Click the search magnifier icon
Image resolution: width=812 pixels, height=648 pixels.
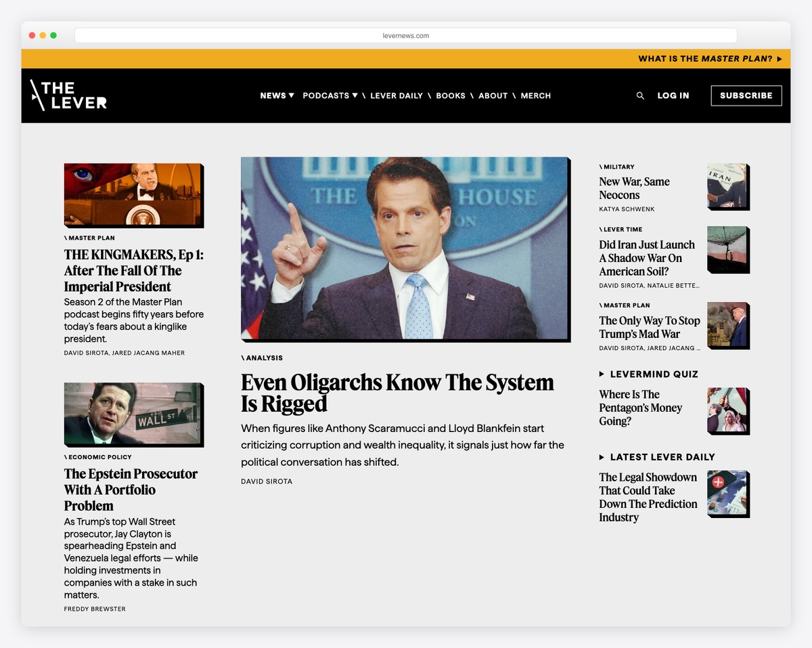[640, 96]
